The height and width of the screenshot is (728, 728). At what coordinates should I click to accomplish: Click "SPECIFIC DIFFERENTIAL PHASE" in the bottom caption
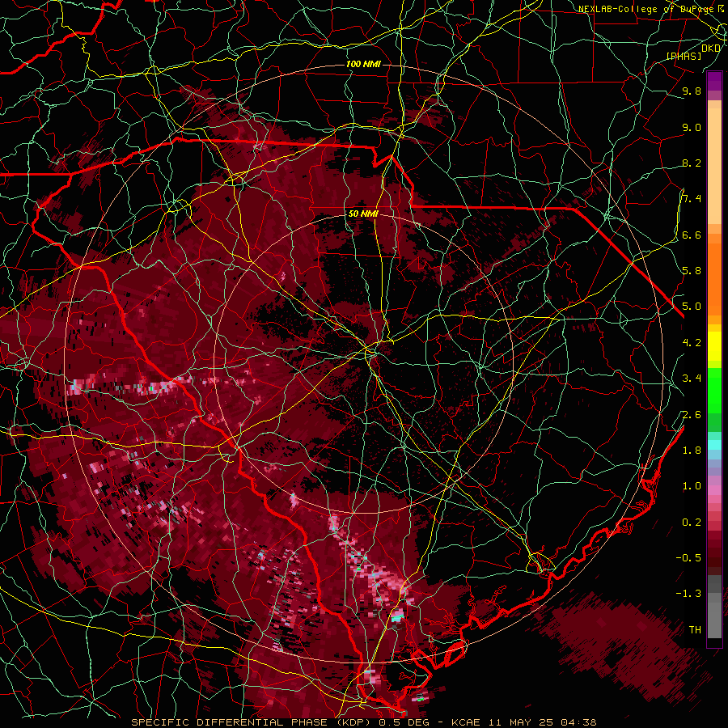[x=230, y=722]
